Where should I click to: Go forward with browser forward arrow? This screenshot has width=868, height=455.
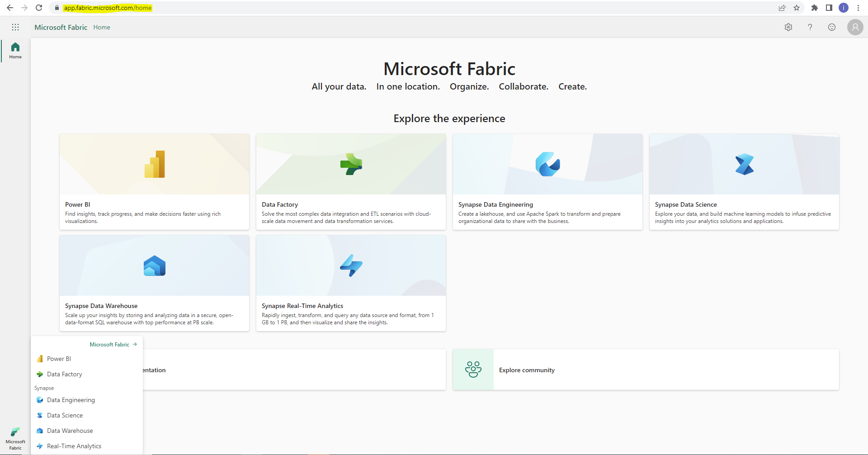(x=24, y=8)
